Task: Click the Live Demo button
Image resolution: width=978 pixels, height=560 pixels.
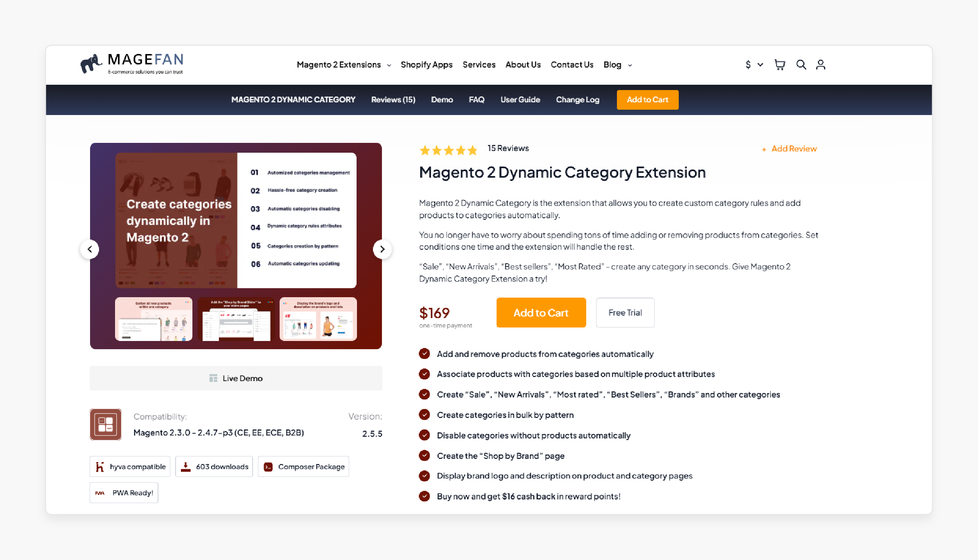Action: [236, 378]
